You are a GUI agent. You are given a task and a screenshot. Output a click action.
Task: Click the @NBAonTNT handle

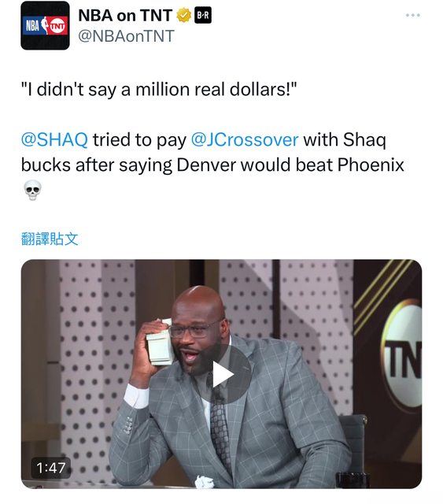click(126, 35)
